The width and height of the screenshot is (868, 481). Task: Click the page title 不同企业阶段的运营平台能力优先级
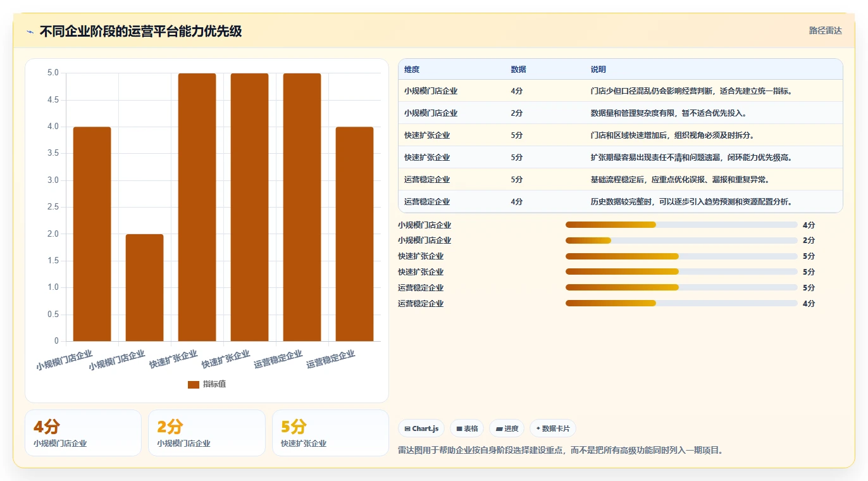[x=140, y=31]
